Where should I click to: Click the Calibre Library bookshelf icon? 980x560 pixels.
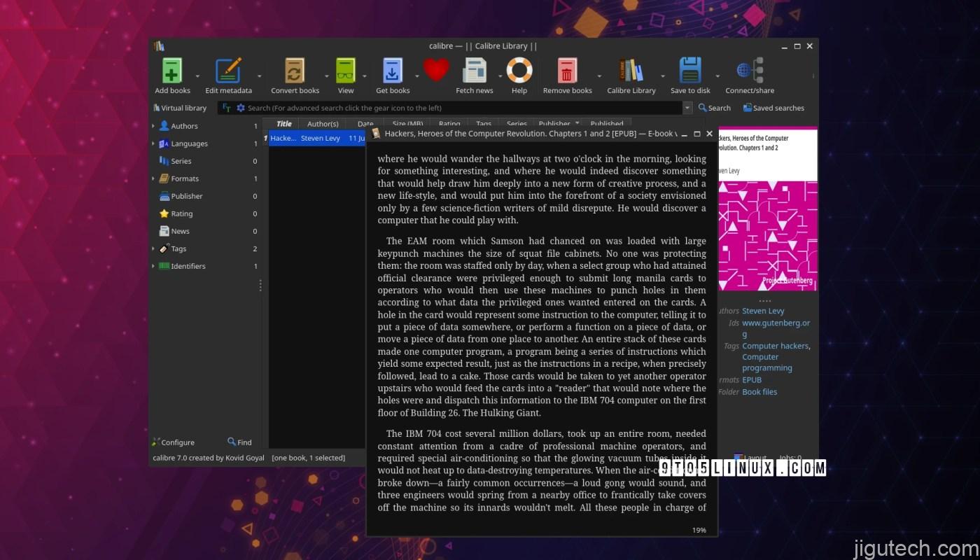click(631, 71)
